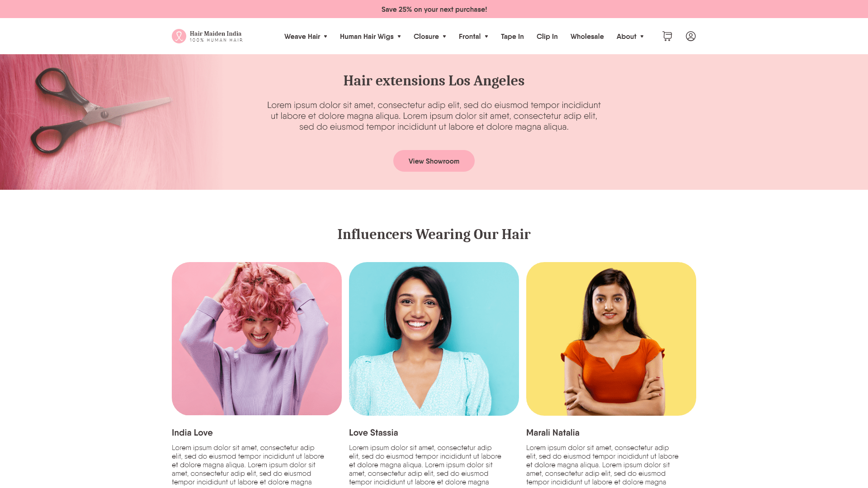Screen dimensions: 868x488
Task: Click the Hair Maiden India logo text
Action: pyautogui.click(x=216, y=36)
